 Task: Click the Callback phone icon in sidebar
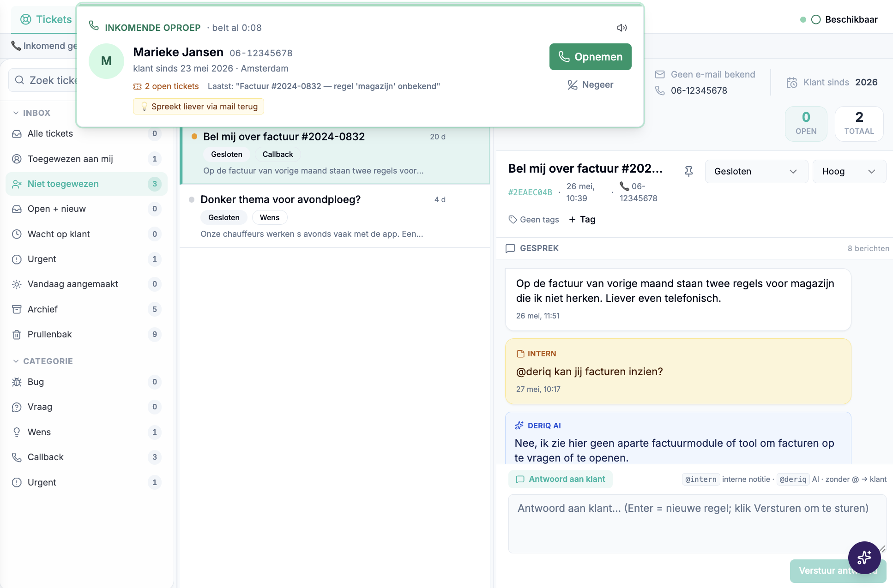coord(17,457)
